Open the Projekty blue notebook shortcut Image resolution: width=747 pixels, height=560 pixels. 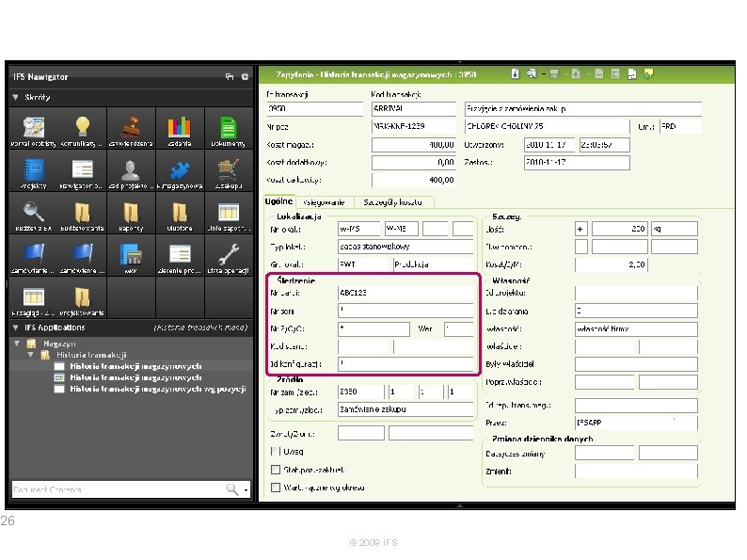pos(34,170)
